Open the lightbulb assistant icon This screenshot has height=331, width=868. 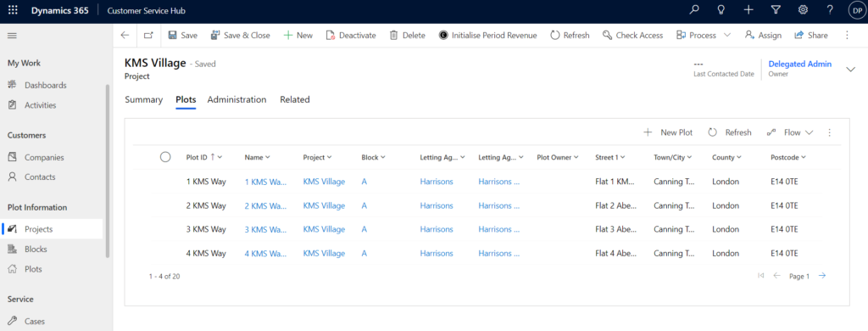click(721, 10)
